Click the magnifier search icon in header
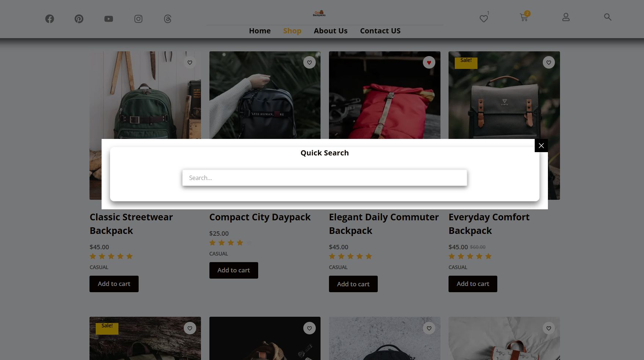This screenshot has width=644, height=360. pyautogui.click(x=608, y=17)
